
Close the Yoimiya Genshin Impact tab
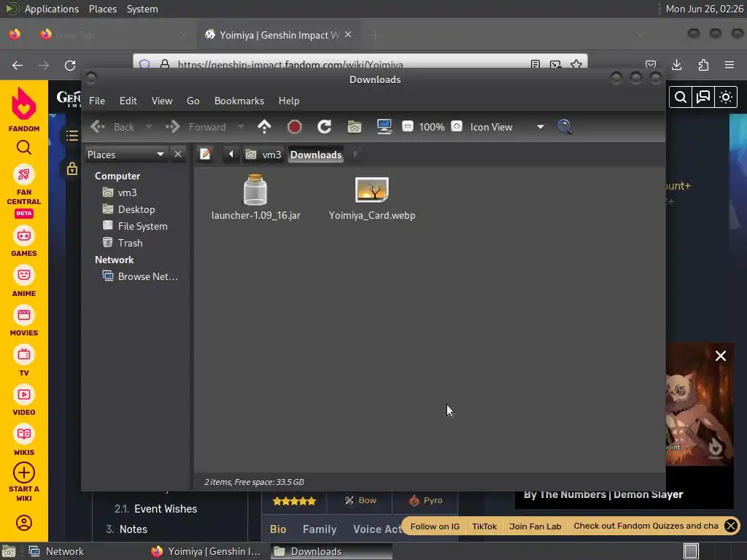(348, 35)
